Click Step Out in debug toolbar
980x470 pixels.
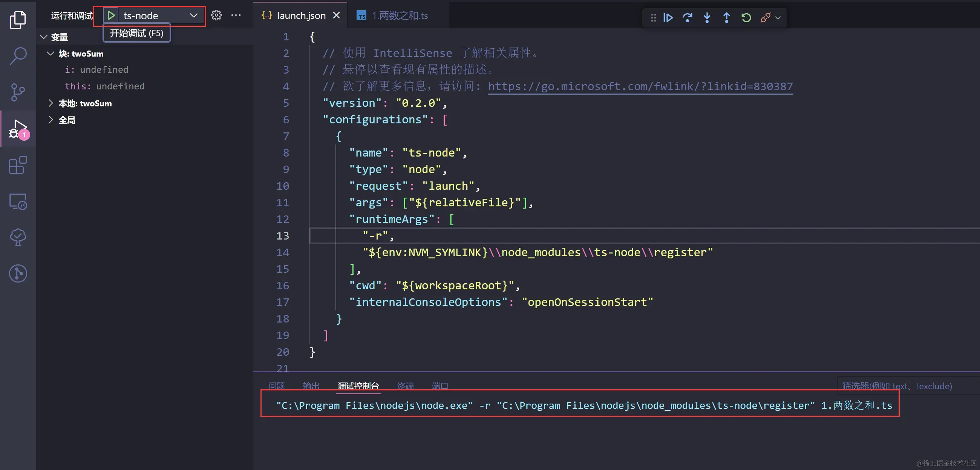[x=726, y=17]
